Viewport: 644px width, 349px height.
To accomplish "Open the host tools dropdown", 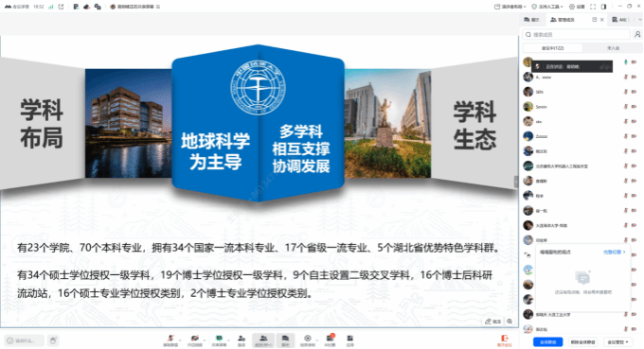I will [x=547, y=7].
